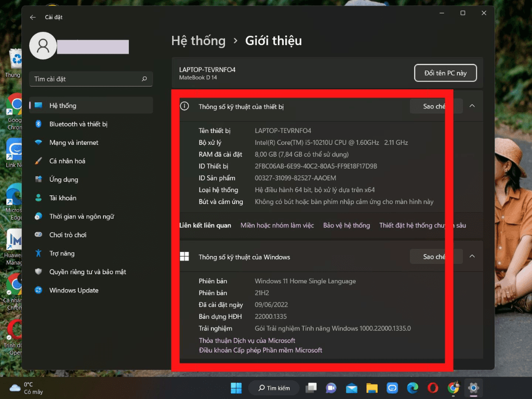The width and height of the screenshot is (532, 399).
Task: Click the user profile avatar icon
Action: pos(43,46)
